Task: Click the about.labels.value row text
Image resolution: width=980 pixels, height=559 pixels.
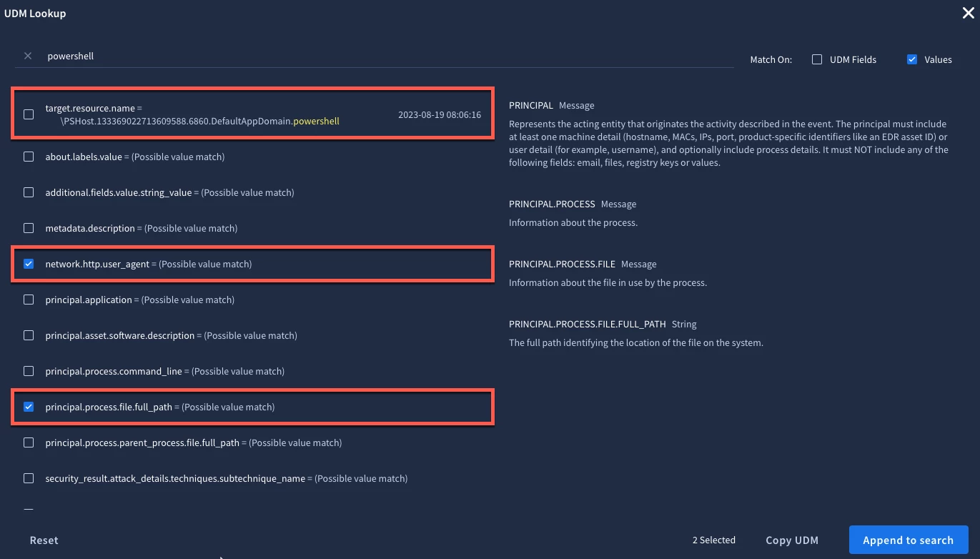Action: click(135, 157)
